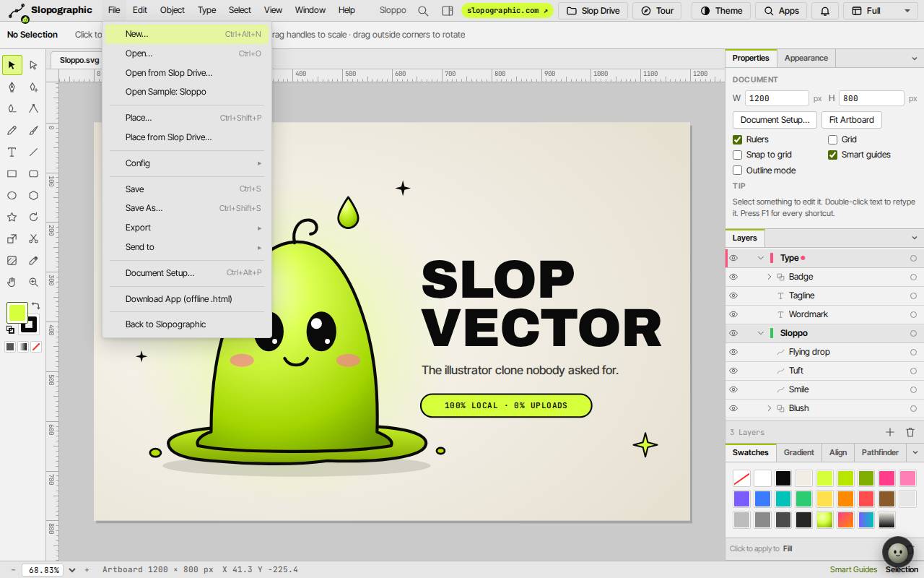The image size is (924, 578).
Task: Select the Hand pan tool
Action: tap(12, 282)
